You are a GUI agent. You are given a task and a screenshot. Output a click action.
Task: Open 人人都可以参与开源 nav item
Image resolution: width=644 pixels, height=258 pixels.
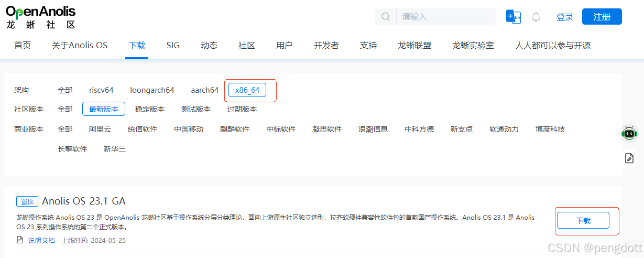[x=553, y=46]
